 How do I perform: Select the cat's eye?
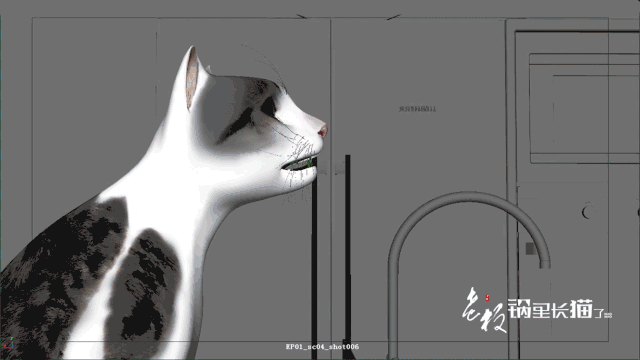tap(269, 107)
